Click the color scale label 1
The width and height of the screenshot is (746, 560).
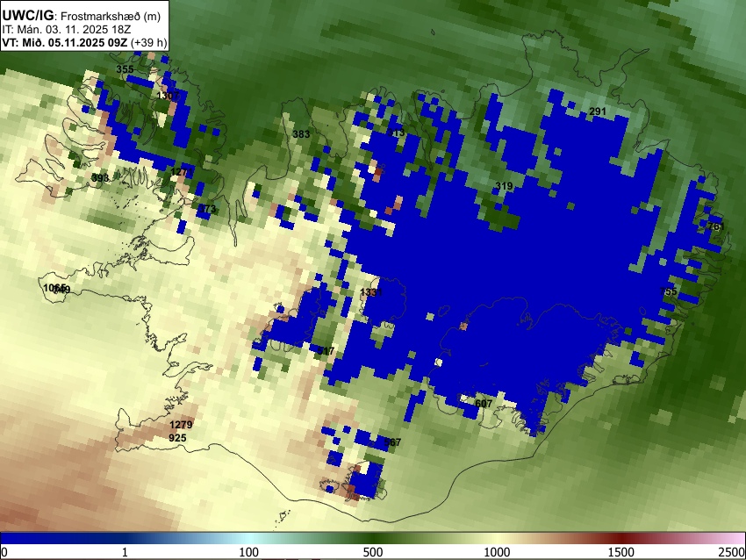coord(125,552)
